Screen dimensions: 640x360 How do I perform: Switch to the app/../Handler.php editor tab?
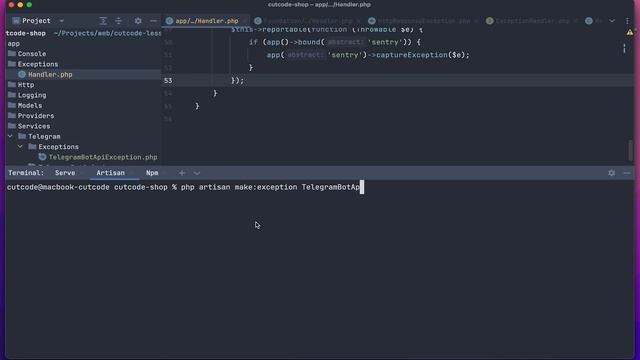click(x=207, y=21)
